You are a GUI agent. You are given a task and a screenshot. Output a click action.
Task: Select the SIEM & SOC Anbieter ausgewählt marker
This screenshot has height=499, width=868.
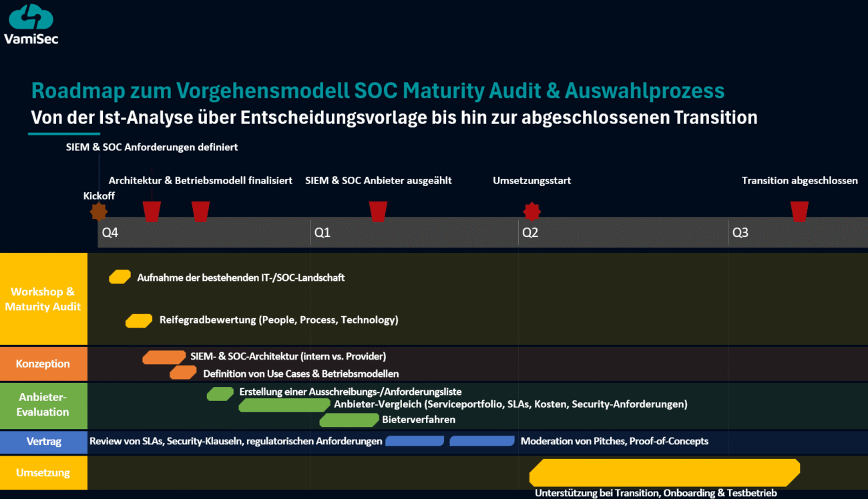(x=379, y=211)
